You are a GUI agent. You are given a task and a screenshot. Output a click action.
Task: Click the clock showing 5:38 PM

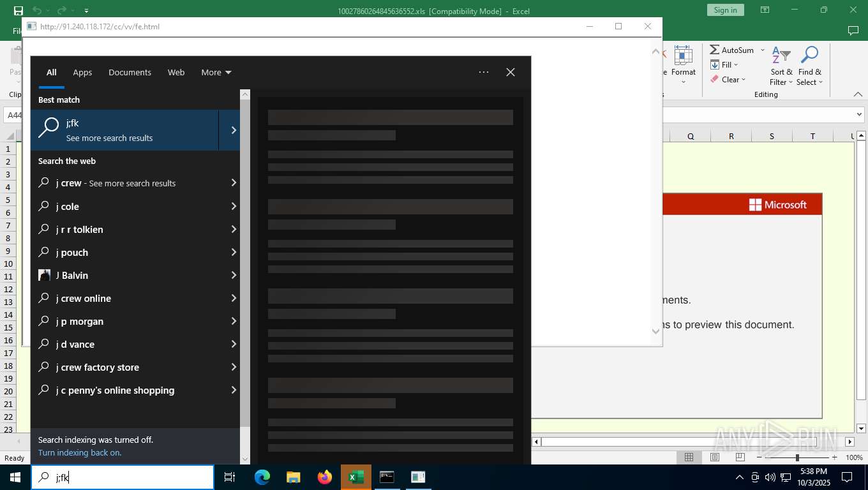pos(813,471)
